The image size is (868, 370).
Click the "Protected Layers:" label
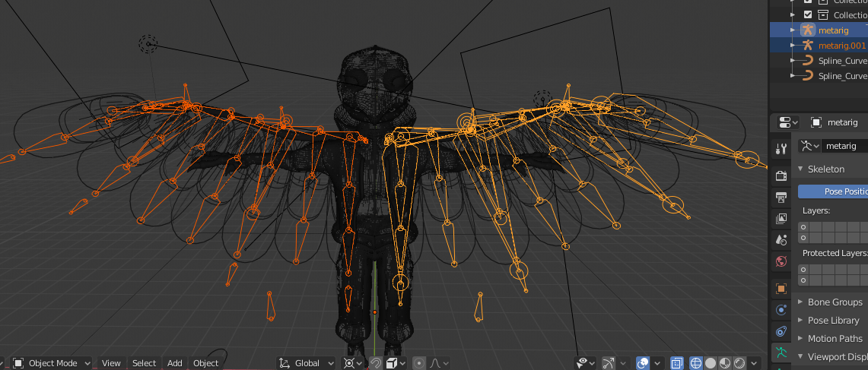click(835, 253)
